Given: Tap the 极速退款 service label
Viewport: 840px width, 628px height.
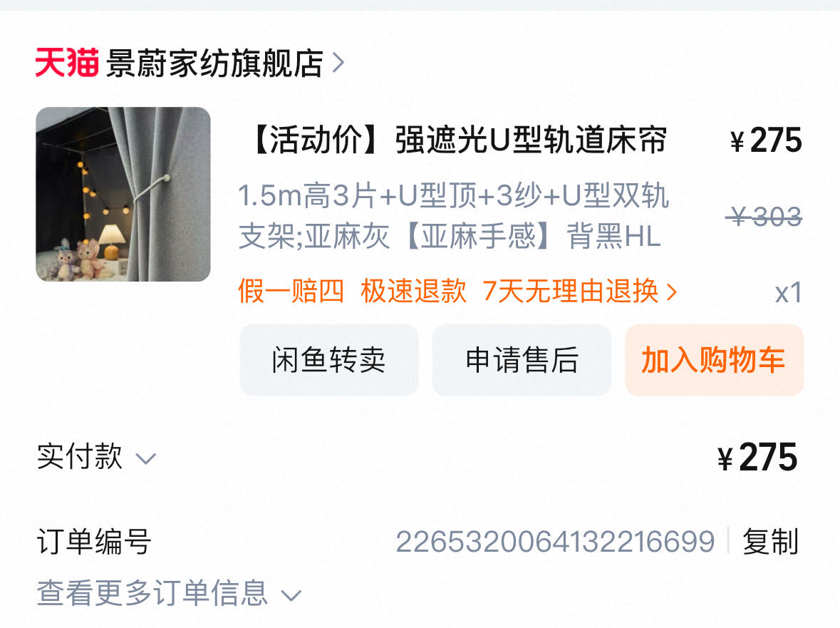Looking at the screenshot, I should coord(413,291).
